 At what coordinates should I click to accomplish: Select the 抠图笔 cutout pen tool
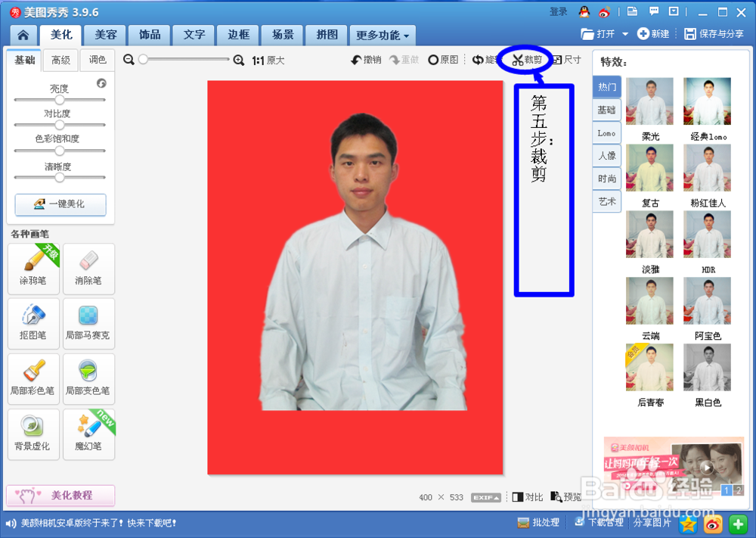(33, 324)
